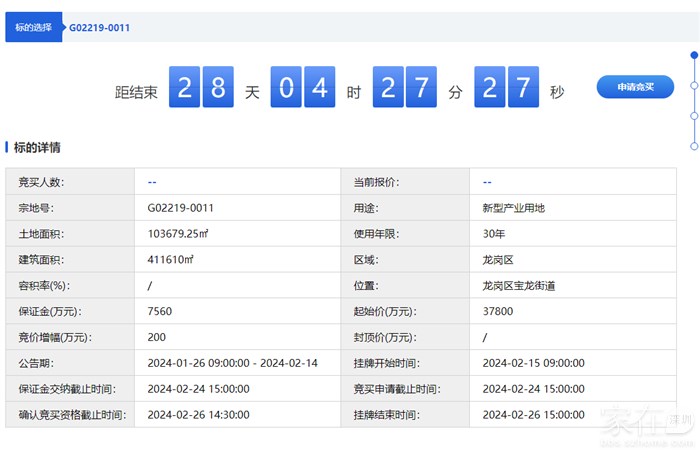Click the 竞买人数 value dashes

(x=152, y=182)
